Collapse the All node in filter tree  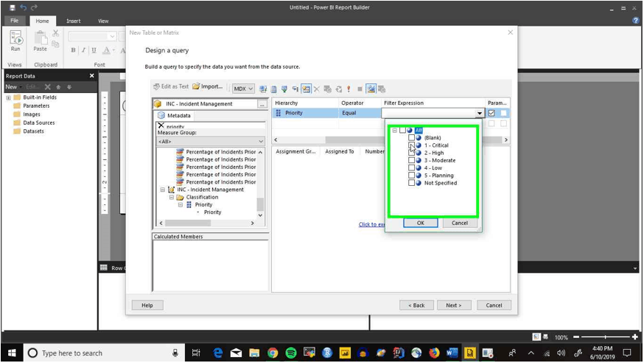(x=395, y=131)
